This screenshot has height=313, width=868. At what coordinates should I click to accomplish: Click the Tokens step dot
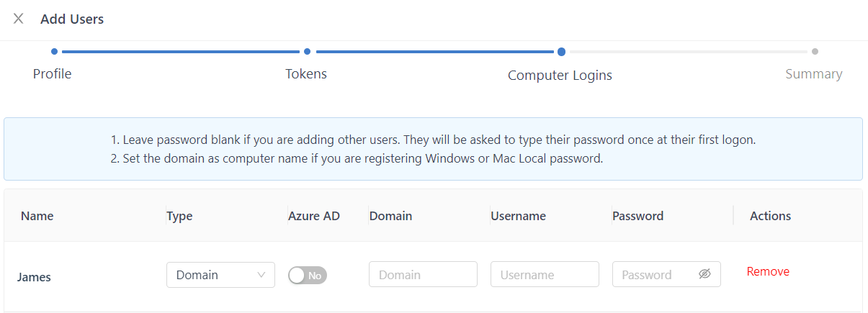tap(307, 51)
